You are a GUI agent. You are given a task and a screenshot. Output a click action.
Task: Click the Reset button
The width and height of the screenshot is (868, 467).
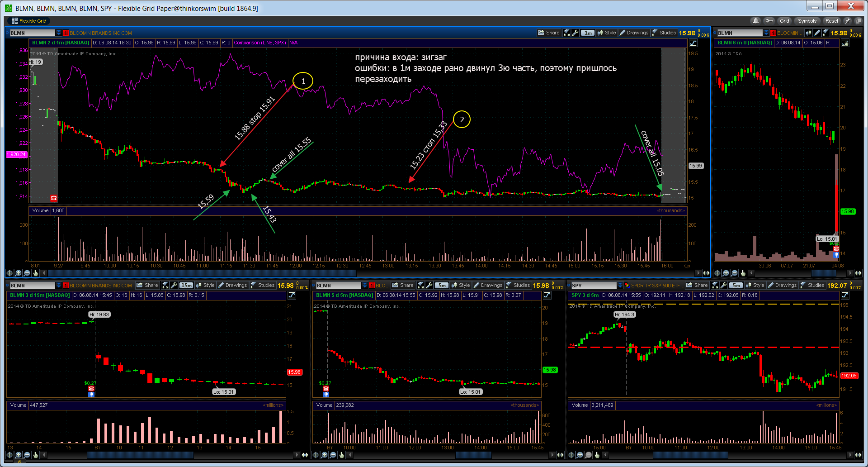(x=831, y=21)
